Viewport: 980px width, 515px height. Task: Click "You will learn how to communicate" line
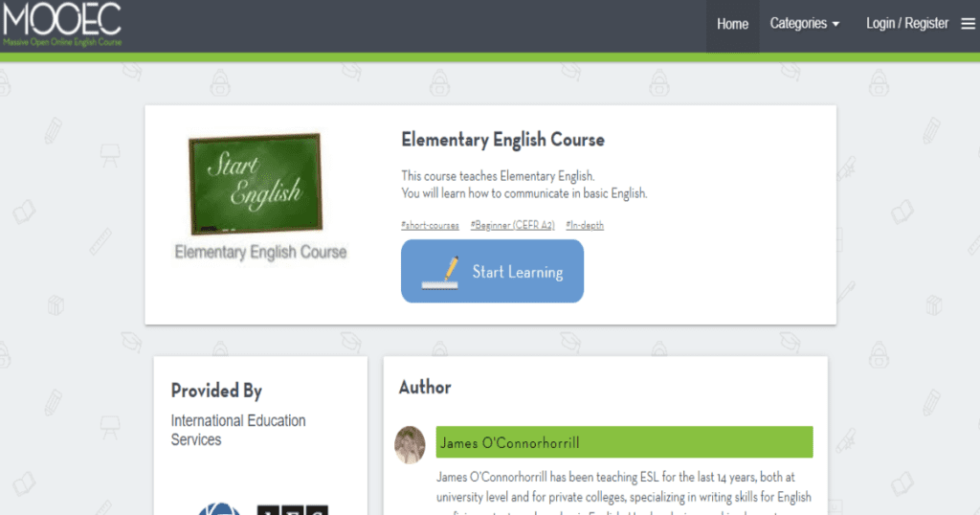point(523,193)
